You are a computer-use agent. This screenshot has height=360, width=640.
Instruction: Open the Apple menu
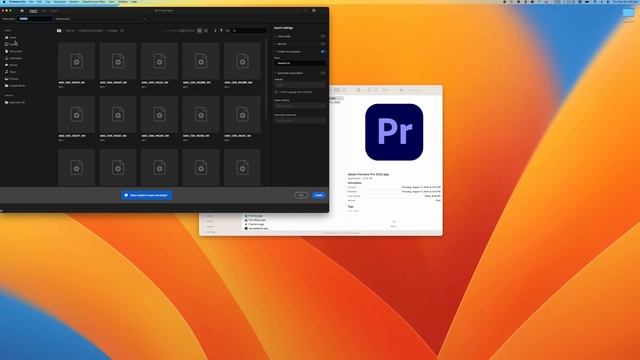pos(3,2)
